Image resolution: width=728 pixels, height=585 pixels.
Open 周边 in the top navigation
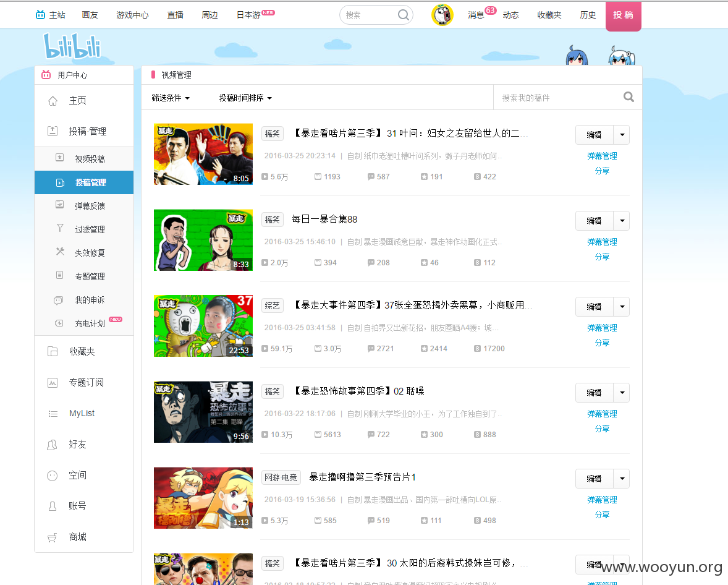(210, 15)
